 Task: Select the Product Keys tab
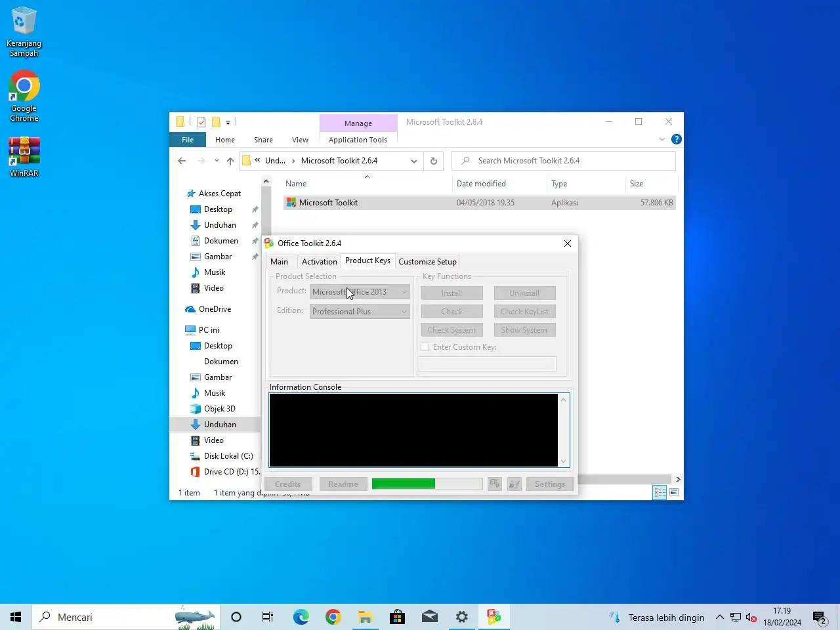pos(367,261)
